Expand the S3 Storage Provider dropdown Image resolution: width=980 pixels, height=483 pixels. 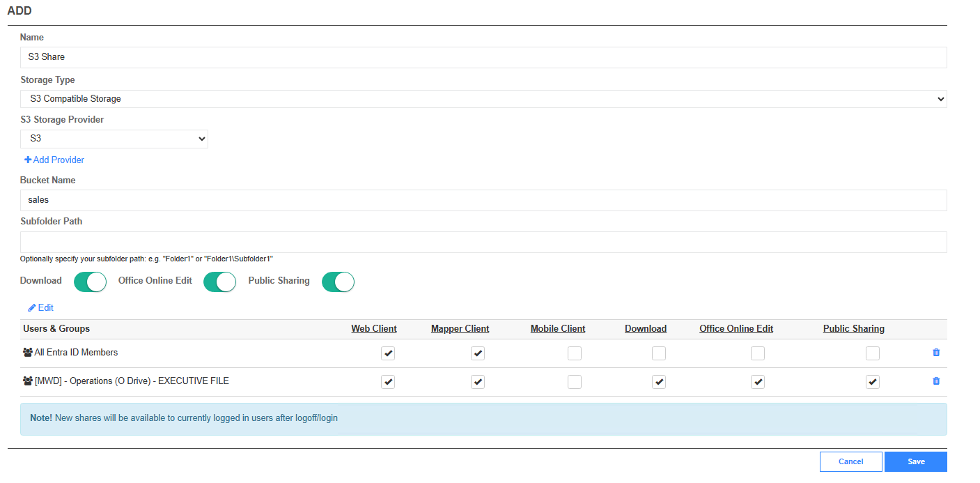(114, 139)
